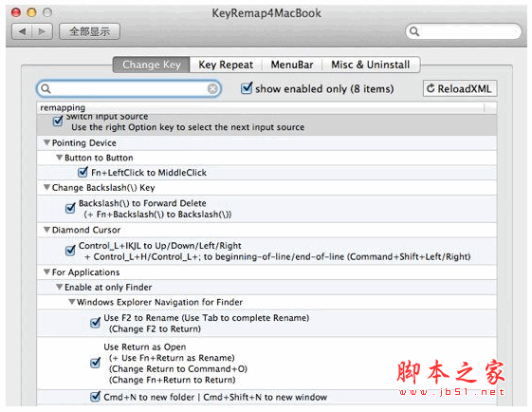Select the '(Change F2 to Return)' line
The height and width of the screenshot is (412, 532).
(x=155, y=329)
